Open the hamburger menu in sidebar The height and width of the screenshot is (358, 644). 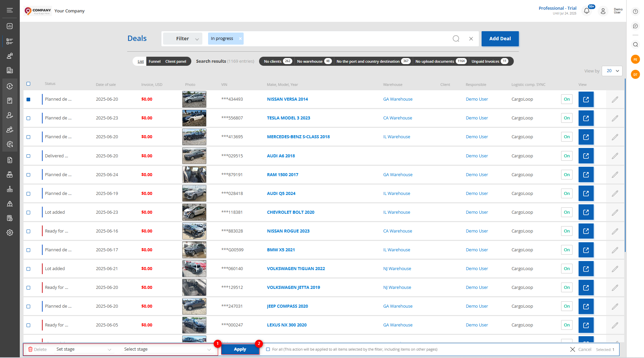tap(10, 10)
